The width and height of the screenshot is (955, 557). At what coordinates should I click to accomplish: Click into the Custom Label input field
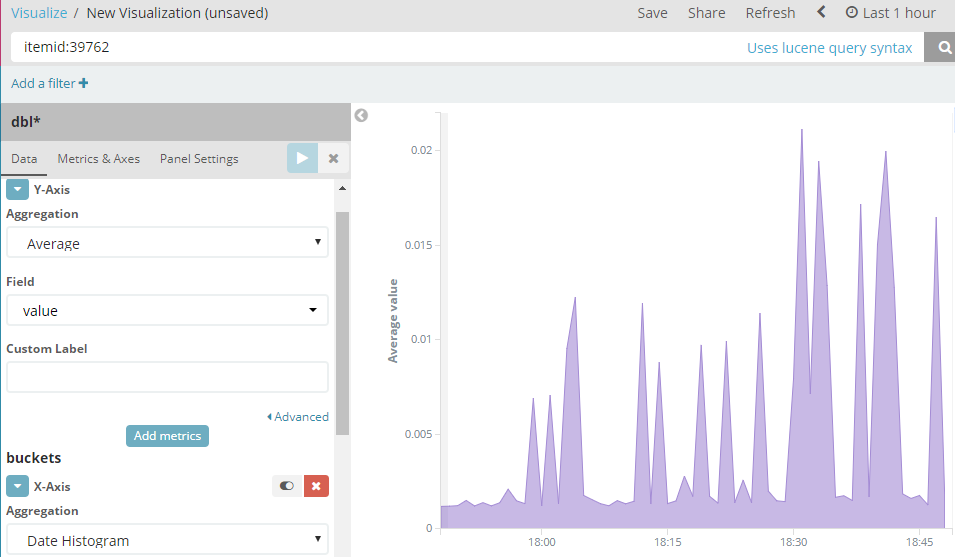click(167, 377)
